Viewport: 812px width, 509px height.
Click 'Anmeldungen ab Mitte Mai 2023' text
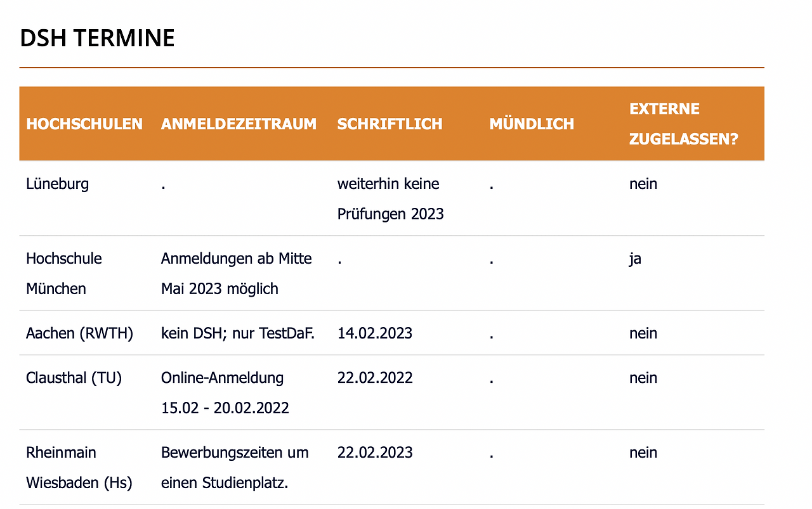[237, 273]
